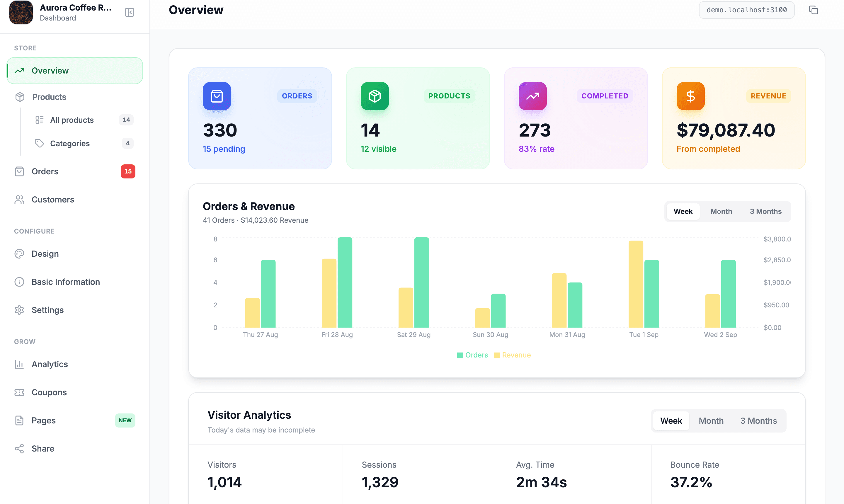Screen dimensions: 844x504
Task: Click the Categories count badge 4
Action: [x=128, y=143]
